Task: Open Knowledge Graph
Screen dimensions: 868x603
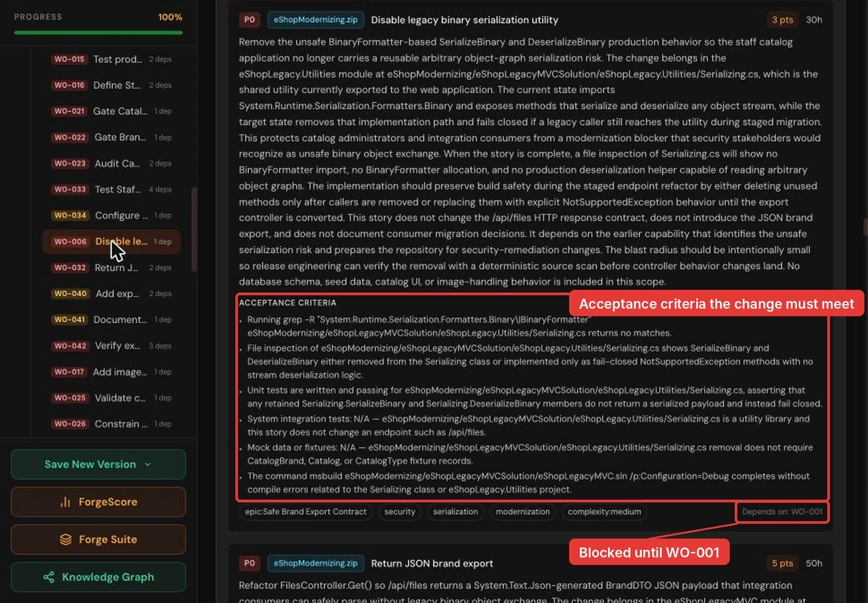Action: click(x=98, y=577)
